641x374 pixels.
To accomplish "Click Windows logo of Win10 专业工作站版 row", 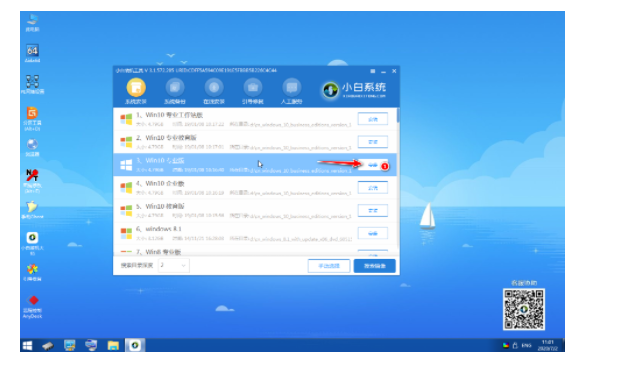I will 126,119.
